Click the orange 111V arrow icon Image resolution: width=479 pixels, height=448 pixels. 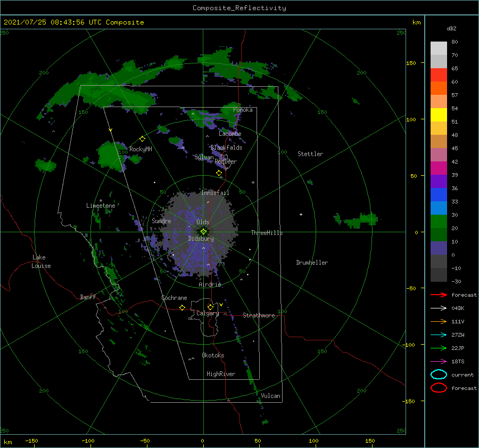coord(439,321)
